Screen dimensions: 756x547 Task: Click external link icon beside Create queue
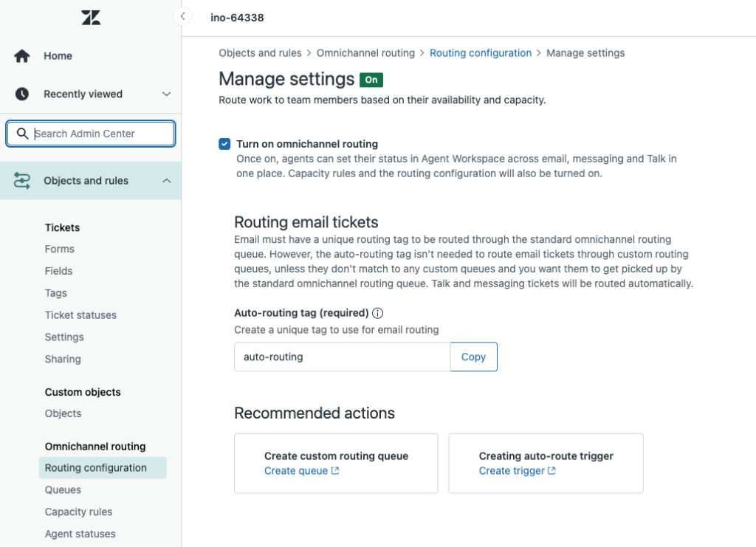335,471
